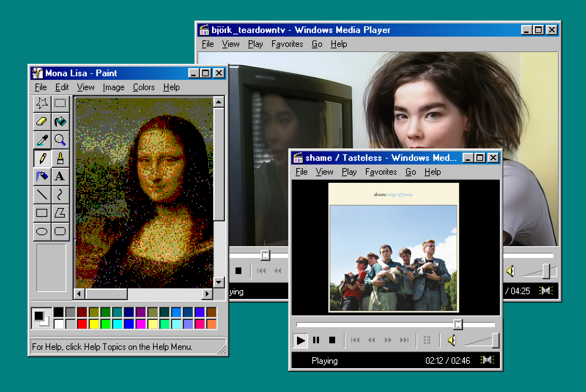Viewport: 586px width, 392px height.
Task: Rewind in the shame player
Action: click(371, 340)
